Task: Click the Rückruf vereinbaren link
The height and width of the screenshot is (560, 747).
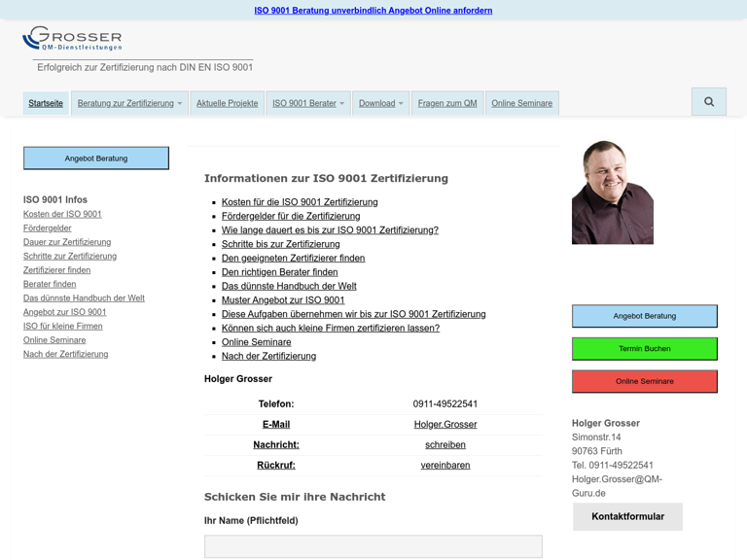Action: 445,466
